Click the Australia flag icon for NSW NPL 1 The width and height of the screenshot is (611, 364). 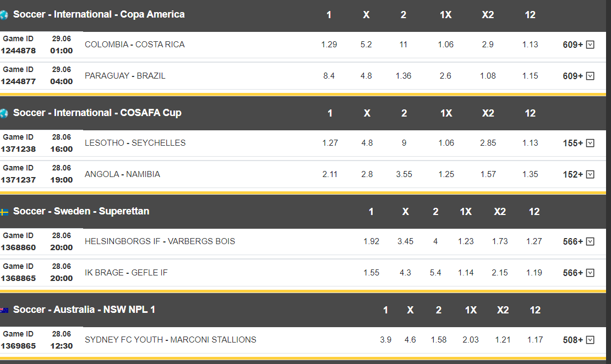[x=4, y=310]
